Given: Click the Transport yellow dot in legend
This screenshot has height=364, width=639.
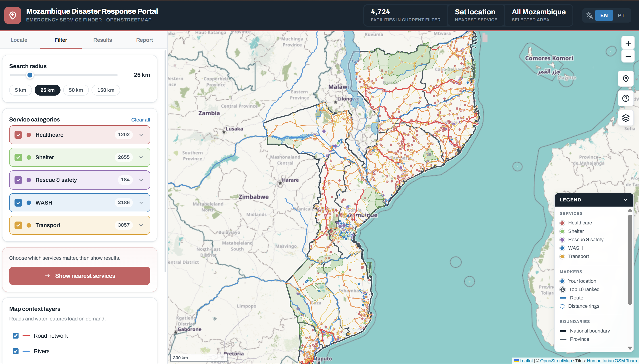Looking at the screenshot, I should tap(562, 257).
